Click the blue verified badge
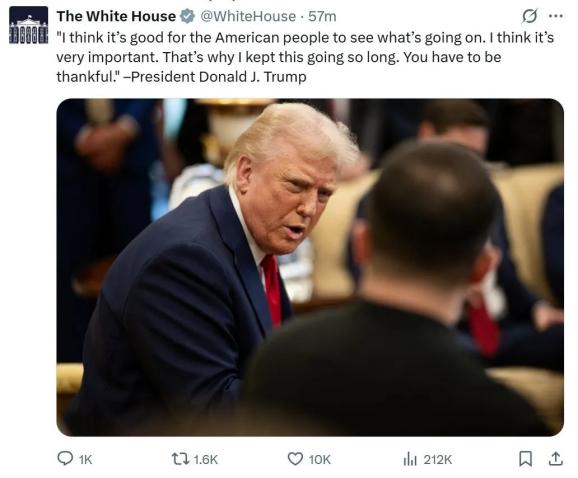The height and width of the screenshot is (478, 578). (x=187, y=17)
